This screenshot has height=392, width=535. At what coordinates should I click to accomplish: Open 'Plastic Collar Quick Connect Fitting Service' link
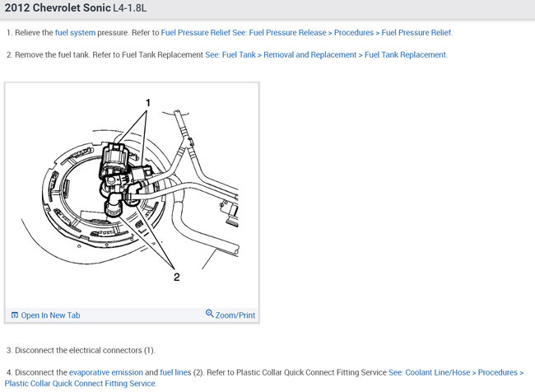[80, 384]
